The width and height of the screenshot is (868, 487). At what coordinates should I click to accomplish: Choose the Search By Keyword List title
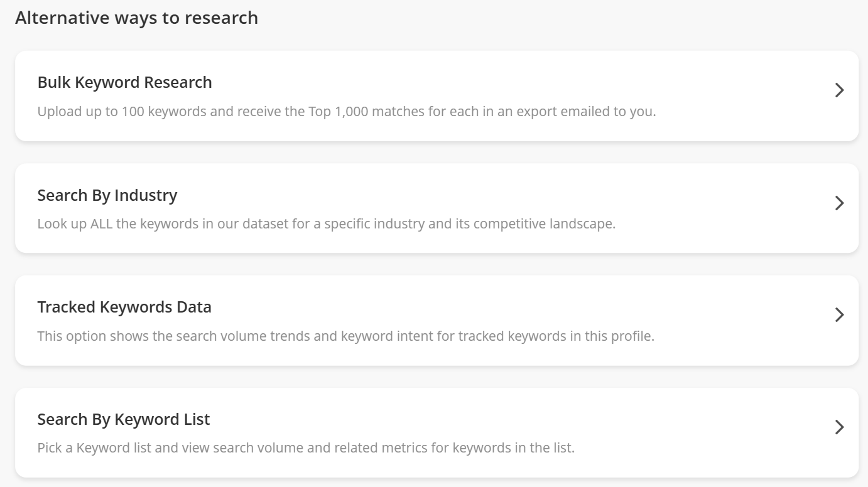tap(123, 419)
